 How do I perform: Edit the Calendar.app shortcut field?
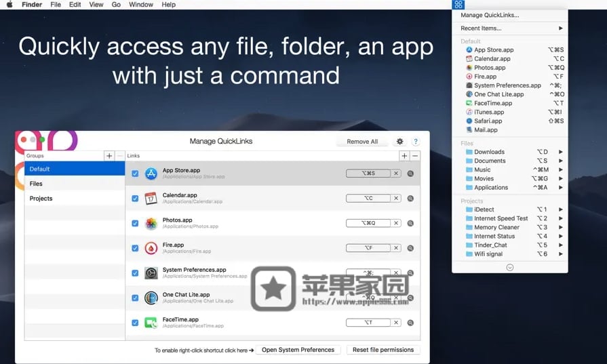(x=368, y=198)
